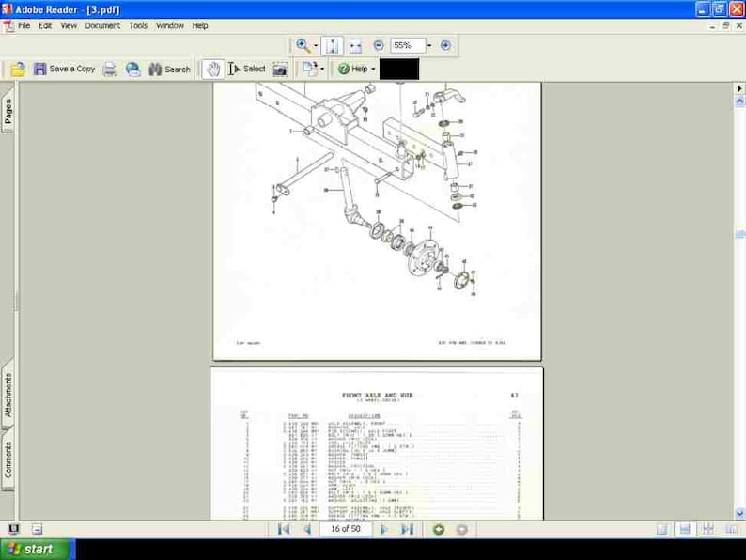Click the Help toolbar button
This screenshot has height=560, width=746.
coord(352,70)
